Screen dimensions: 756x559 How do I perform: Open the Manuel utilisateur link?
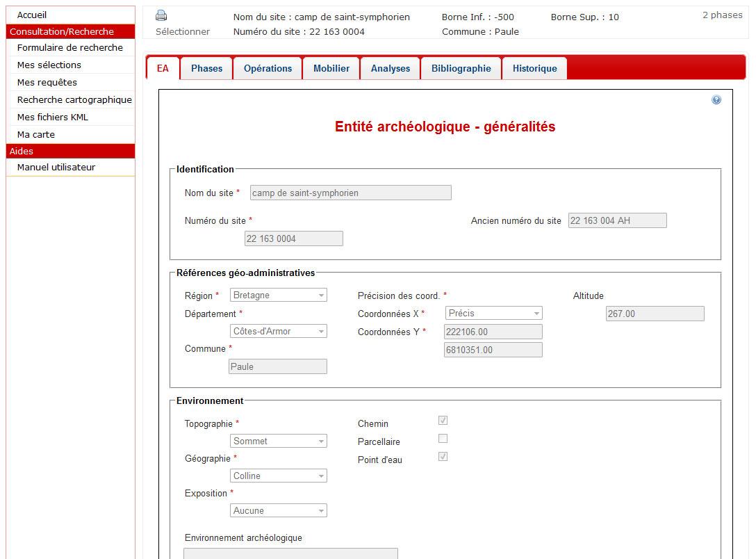[x=56, y=168]
